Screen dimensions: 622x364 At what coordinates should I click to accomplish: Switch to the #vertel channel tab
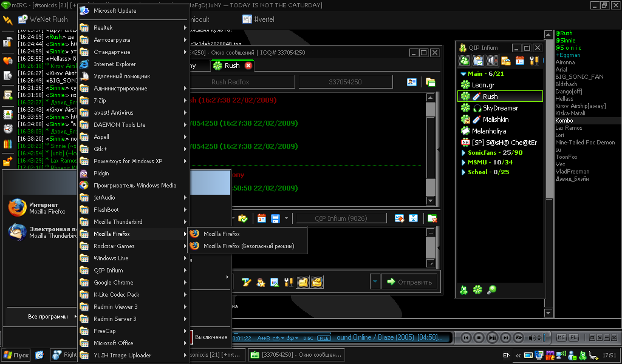259,19
